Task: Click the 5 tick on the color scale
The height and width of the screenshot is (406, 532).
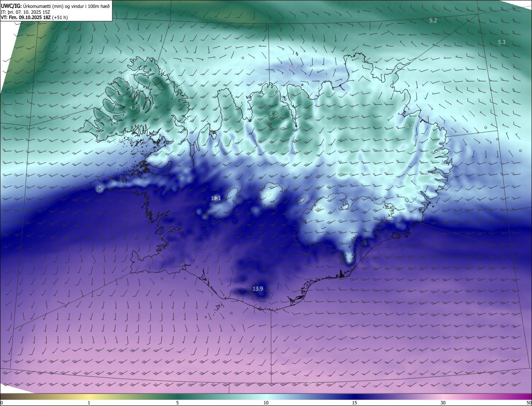Action: click(x=177, y=403)
